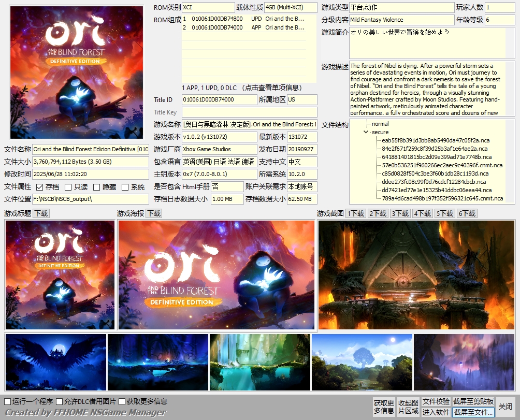Enable 允许DLC借用图片 checkbox
This screenshot has height=420, width=520.
point(60,401)
